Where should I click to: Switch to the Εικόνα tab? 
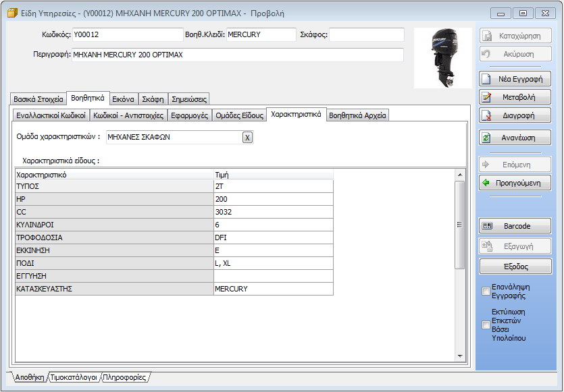click(123, 99)
